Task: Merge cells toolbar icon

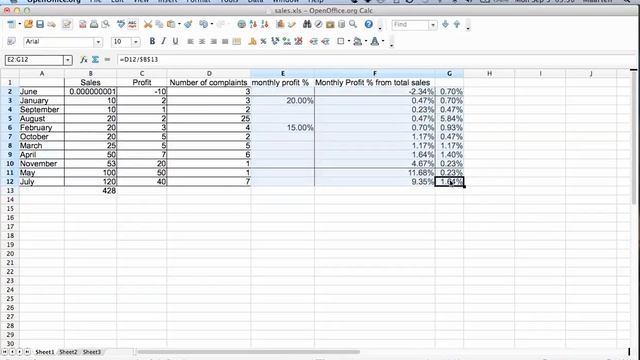Action: point(236,41)
